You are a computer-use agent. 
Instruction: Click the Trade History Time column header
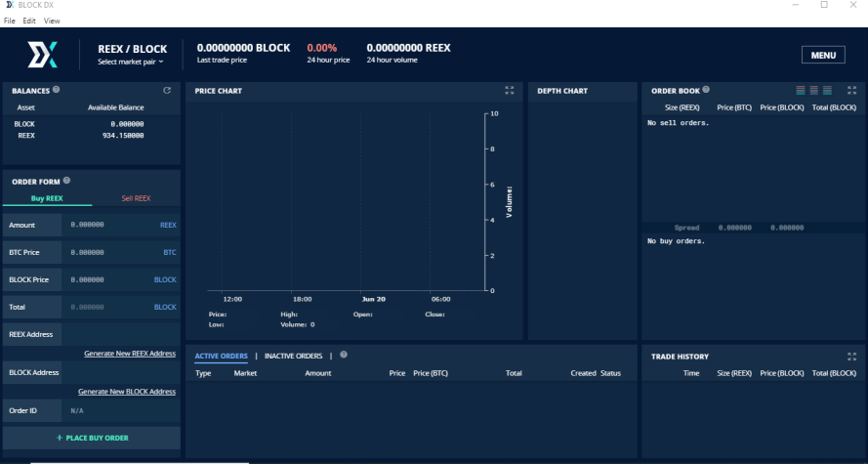pos(691,373)
